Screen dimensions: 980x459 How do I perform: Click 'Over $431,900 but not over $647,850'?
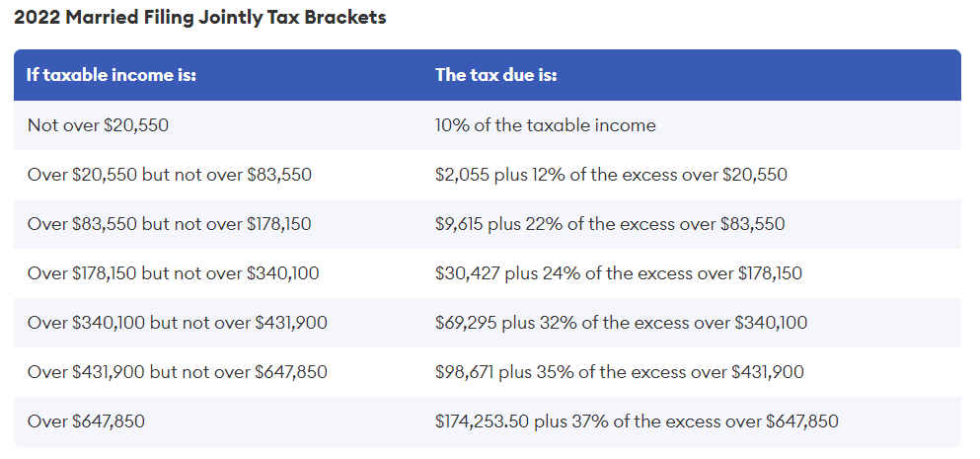pos(177,372)
